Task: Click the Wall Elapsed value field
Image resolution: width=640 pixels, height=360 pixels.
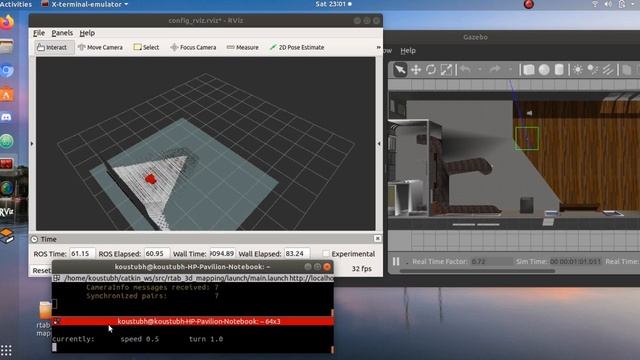Action: tap(297, 253)
